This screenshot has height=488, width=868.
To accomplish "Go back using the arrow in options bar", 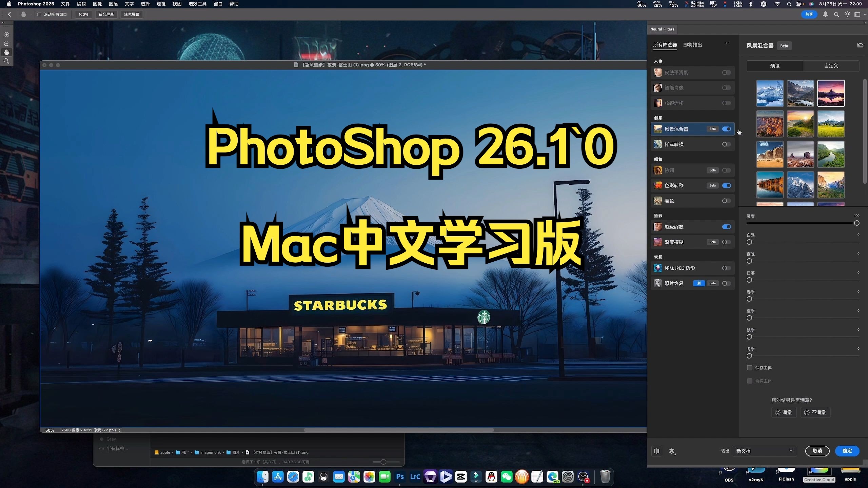I will 9,14.
